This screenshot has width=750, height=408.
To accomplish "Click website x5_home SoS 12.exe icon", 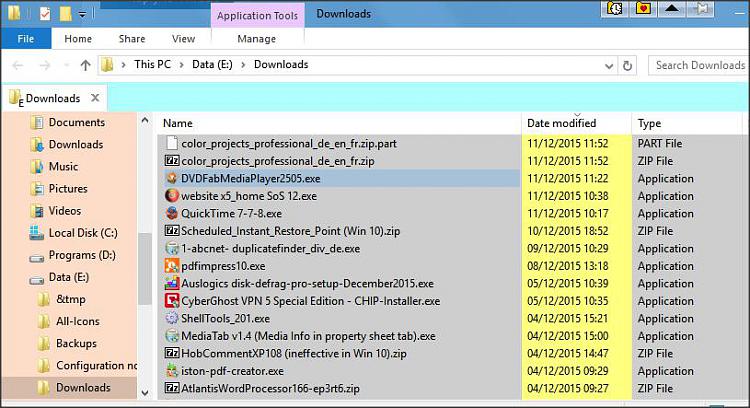I will pos(172,196).
